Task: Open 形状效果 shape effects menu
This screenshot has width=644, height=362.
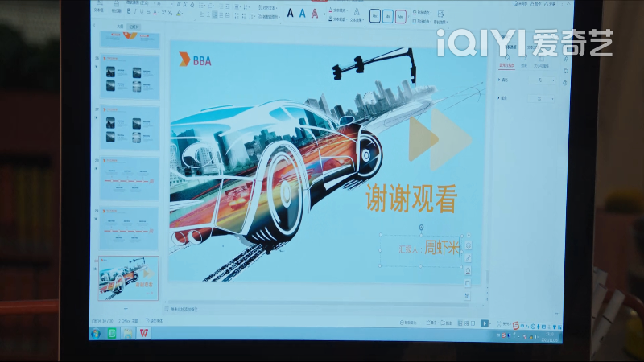Action: 441,18
